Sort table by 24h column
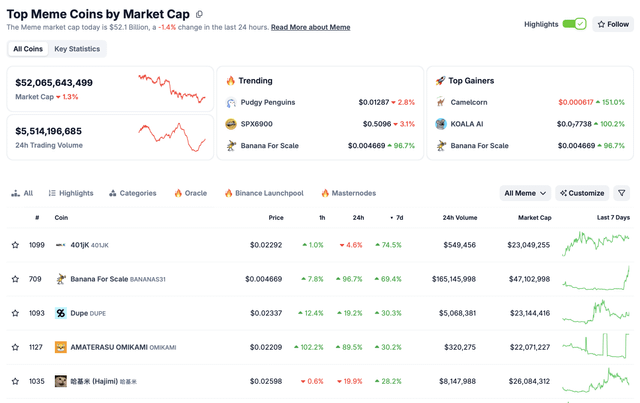Viewport: 640px width, 403px height. coord(357,217)
